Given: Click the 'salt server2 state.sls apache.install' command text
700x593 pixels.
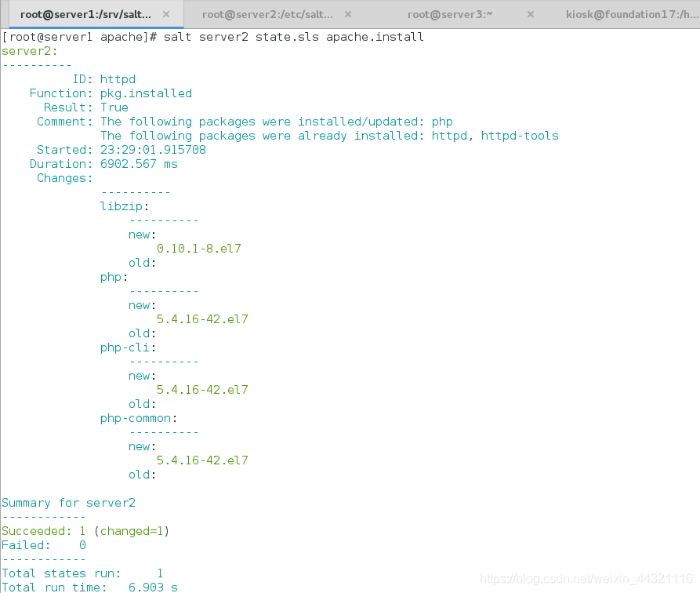Looking at the screenshot, I should pos(293,37).
